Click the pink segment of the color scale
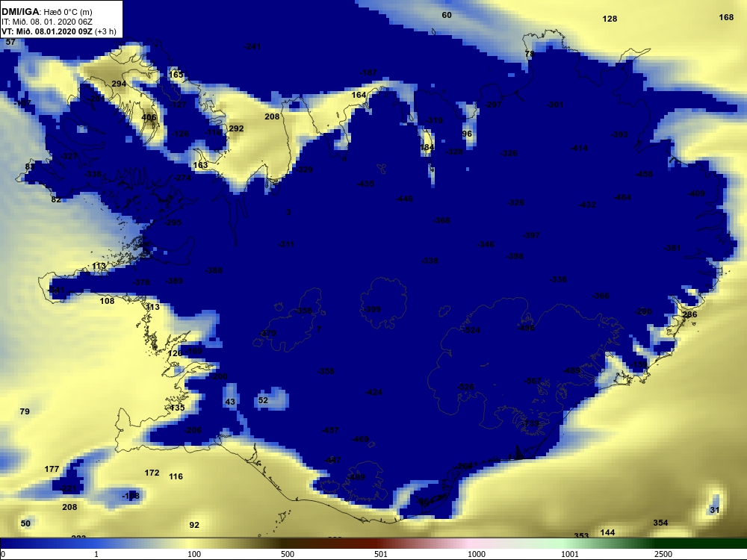Viewport: 747px width, 560px height. coord(471,543)
